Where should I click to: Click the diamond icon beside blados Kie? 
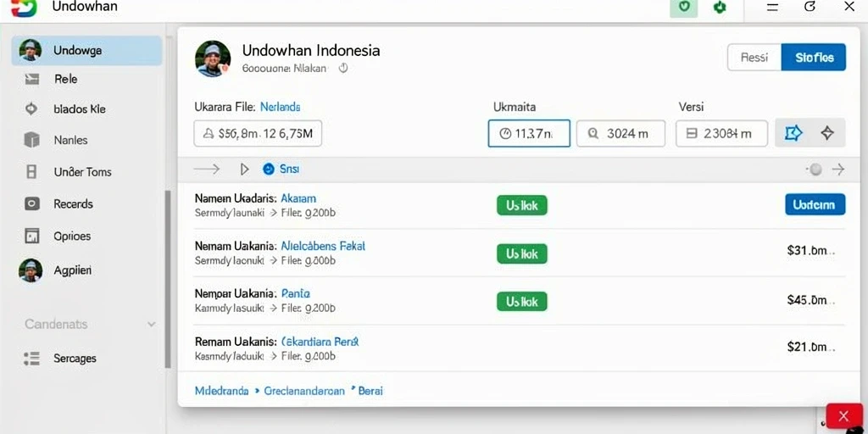(31, 109)
